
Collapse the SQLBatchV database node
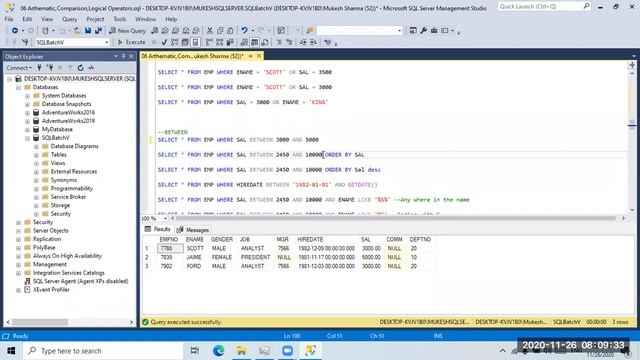(x=27, y=138)
